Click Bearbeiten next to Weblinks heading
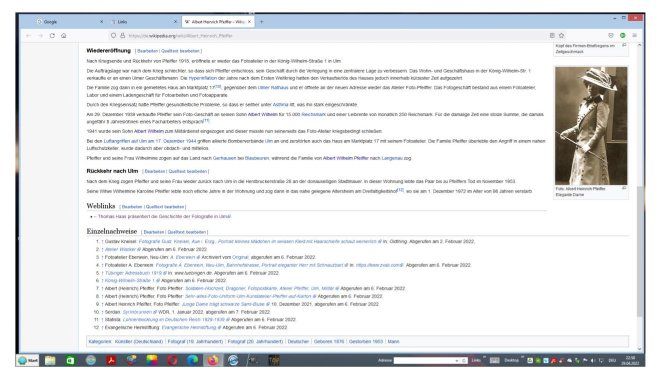This screenshot has width=663, height=379. tap(132, 207)
